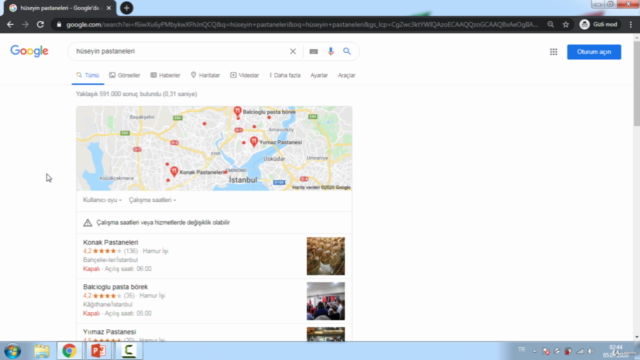Open the Yılmaz Pastanesi listing
640x360 pixels.
[x=109, y=331]
